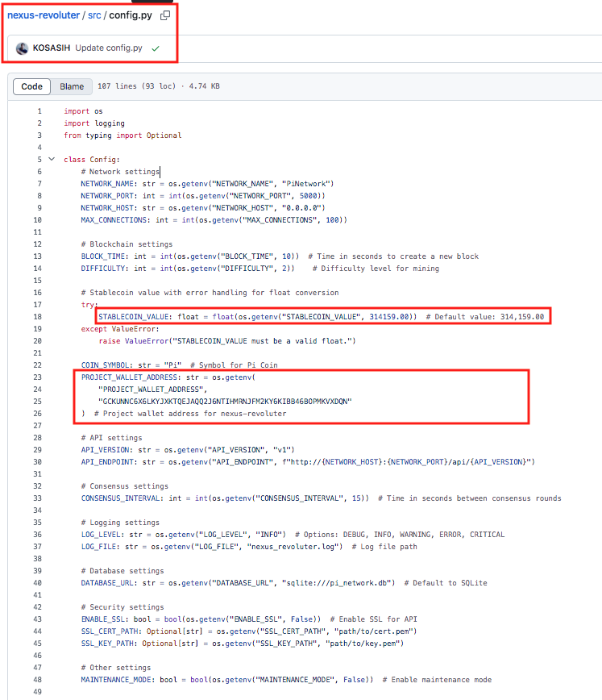Click SSL_CERT_PATH variable on line 44
Viewport: 602px width, 700px height.
pos(110,631)
